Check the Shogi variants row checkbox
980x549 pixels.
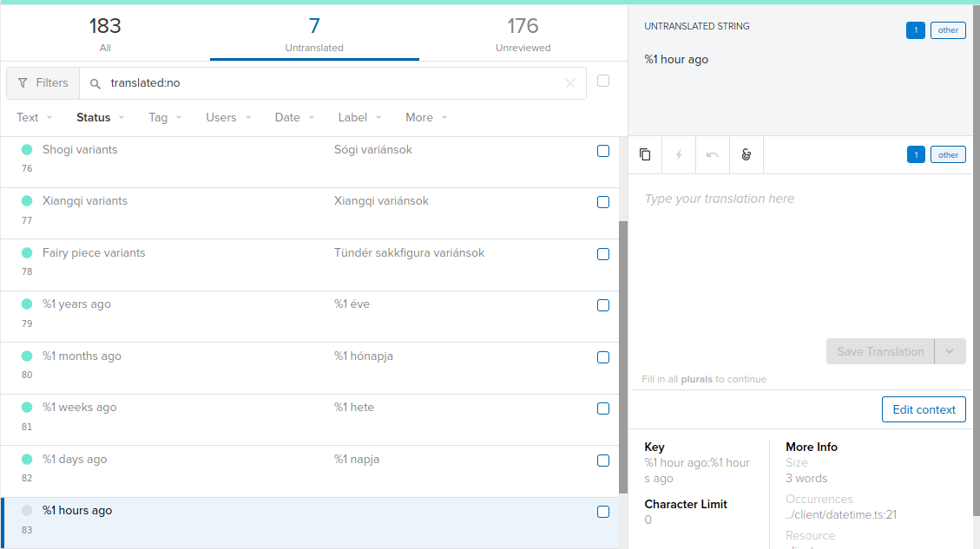[603, 151]
